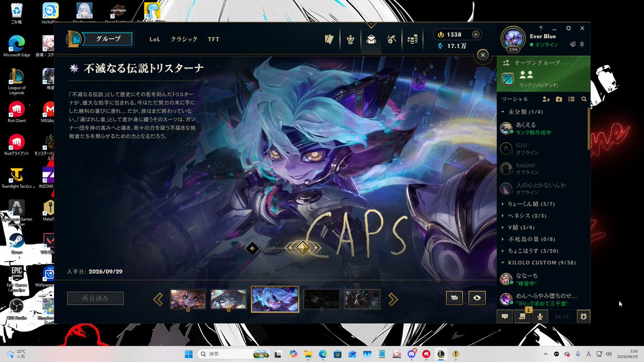The height and width of the screenshot is (362, 644).
Task: Open Teamfight Tactics desktop shortcut
Action: (x=17, y=178)
